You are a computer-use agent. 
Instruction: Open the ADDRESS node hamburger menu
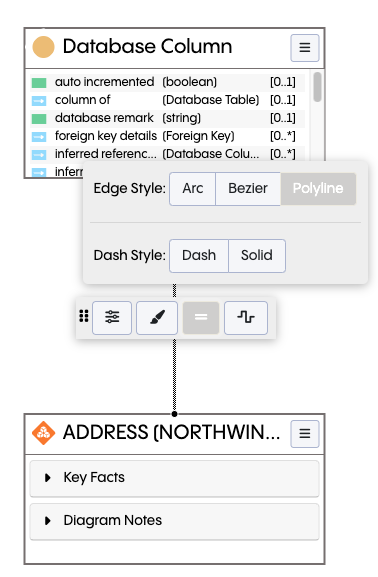304,434
